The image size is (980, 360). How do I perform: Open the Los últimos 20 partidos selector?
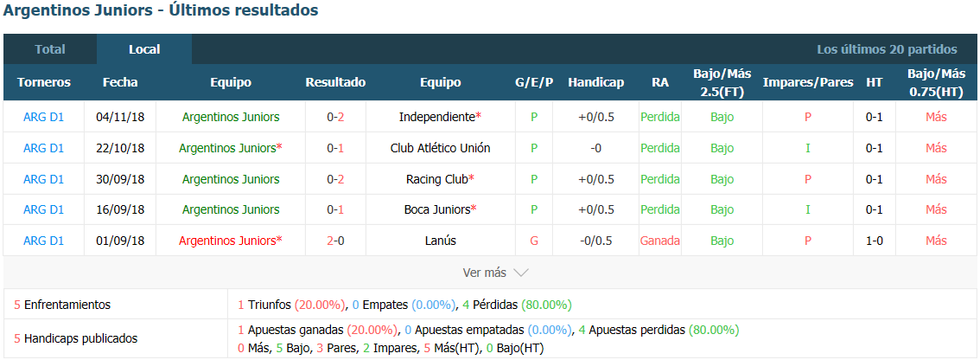point(887,49)
